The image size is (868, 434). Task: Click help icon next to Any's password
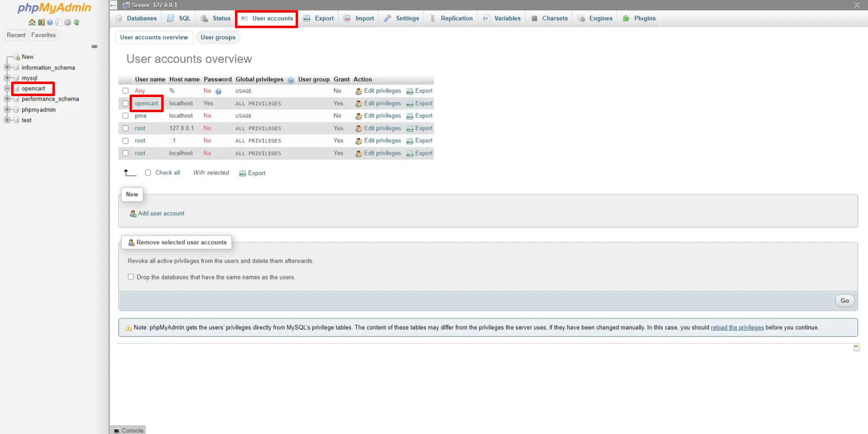pyautogui.click(x=218, y=91)
